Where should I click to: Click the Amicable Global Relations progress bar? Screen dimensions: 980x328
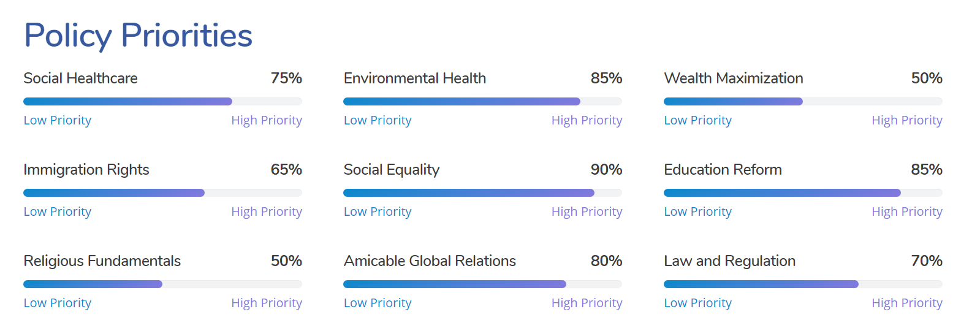point(483,284)
